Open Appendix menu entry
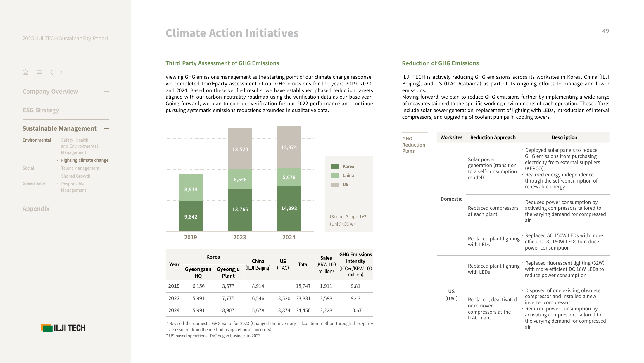 pos(36,209)
